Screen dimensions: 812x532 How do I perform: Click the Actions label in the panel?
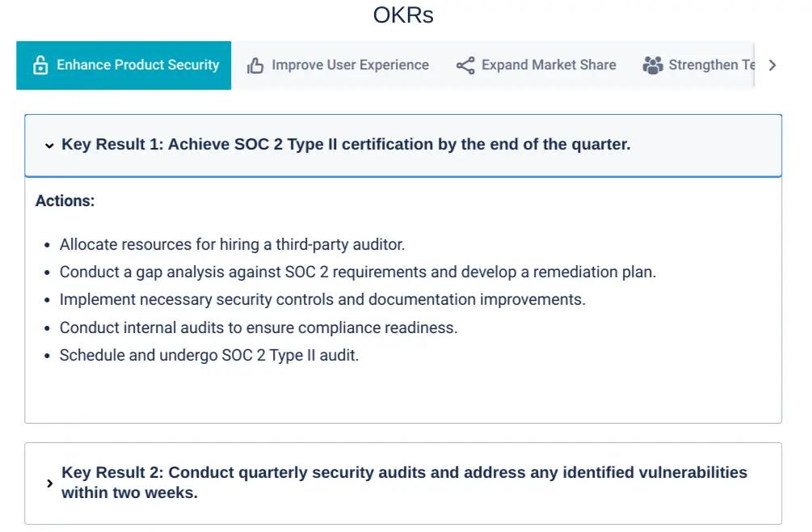65,201
